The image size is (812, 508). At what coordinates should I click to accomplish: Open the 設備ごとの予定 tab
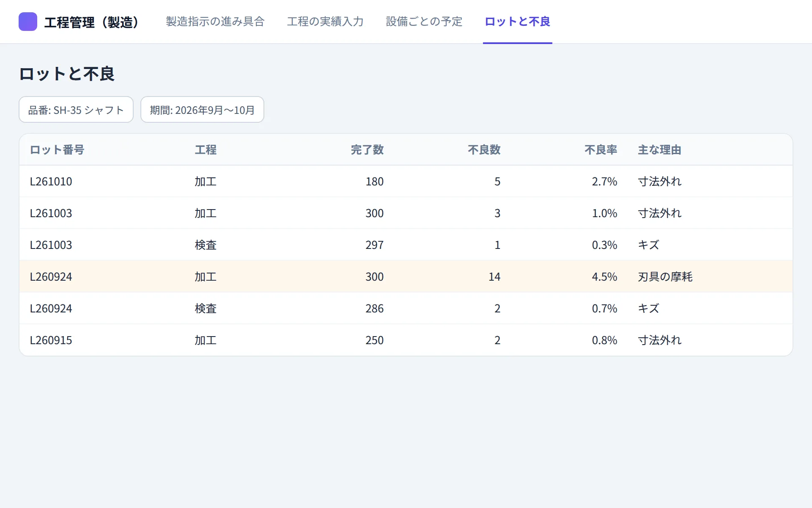424,22
